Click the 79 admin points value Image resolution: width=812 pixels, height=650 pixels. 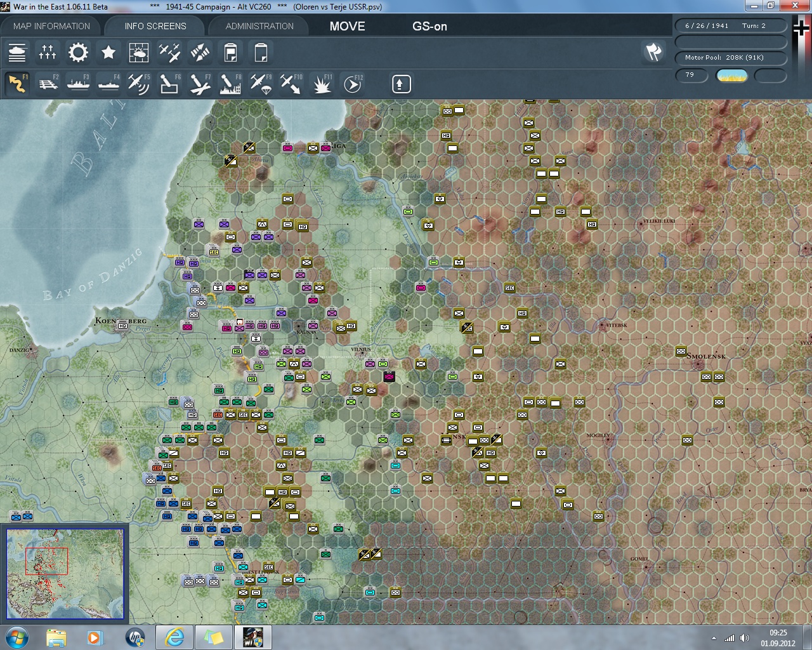point(691,75)
